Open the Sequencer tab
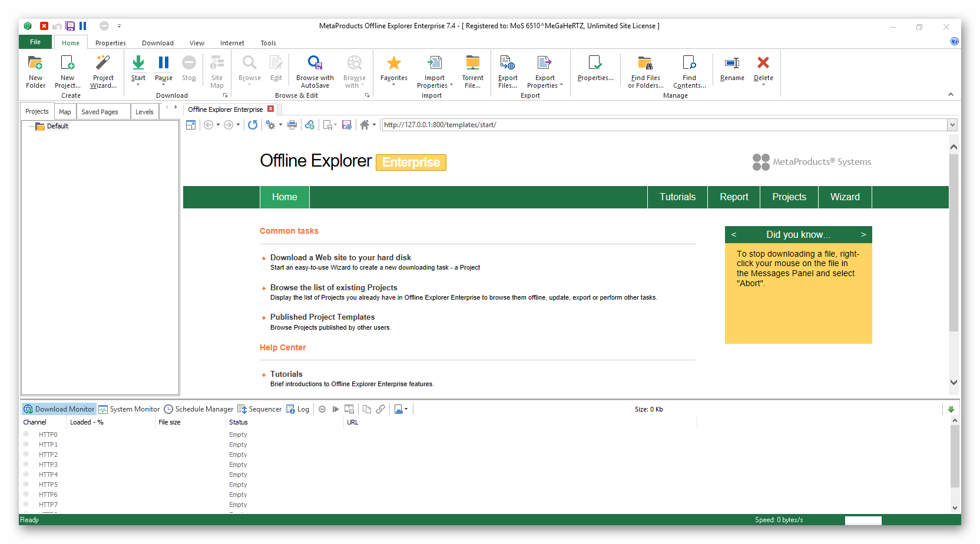Image resolution: width=980 pixels, height=544 pixels. (259, 409)
